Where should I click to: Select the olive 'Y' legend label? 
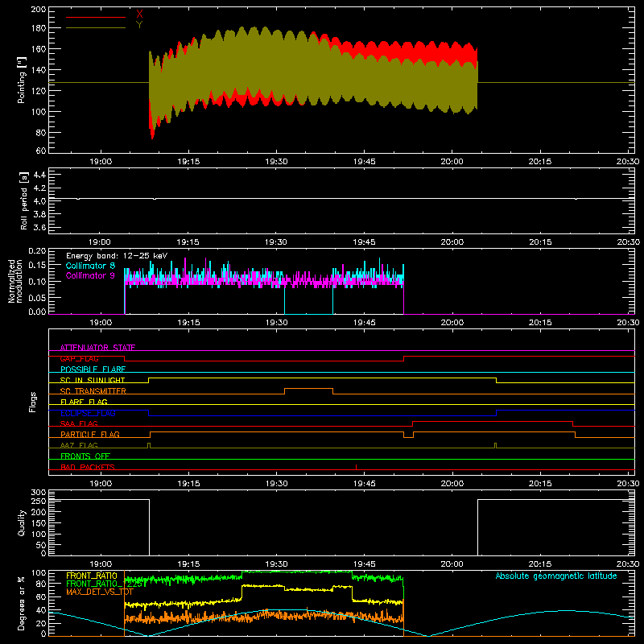pyautogui.click(x=139, y=25)
